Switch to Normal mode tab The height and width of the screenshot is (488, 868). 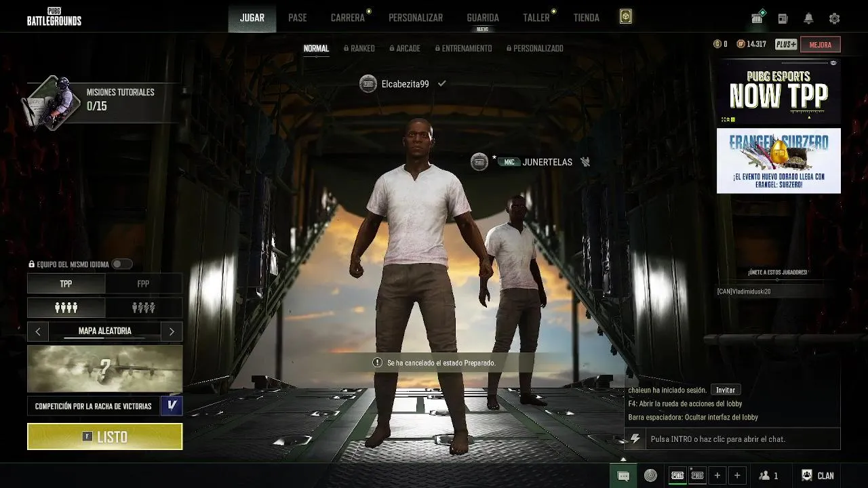pyautogui.click(x=316, y=49)
